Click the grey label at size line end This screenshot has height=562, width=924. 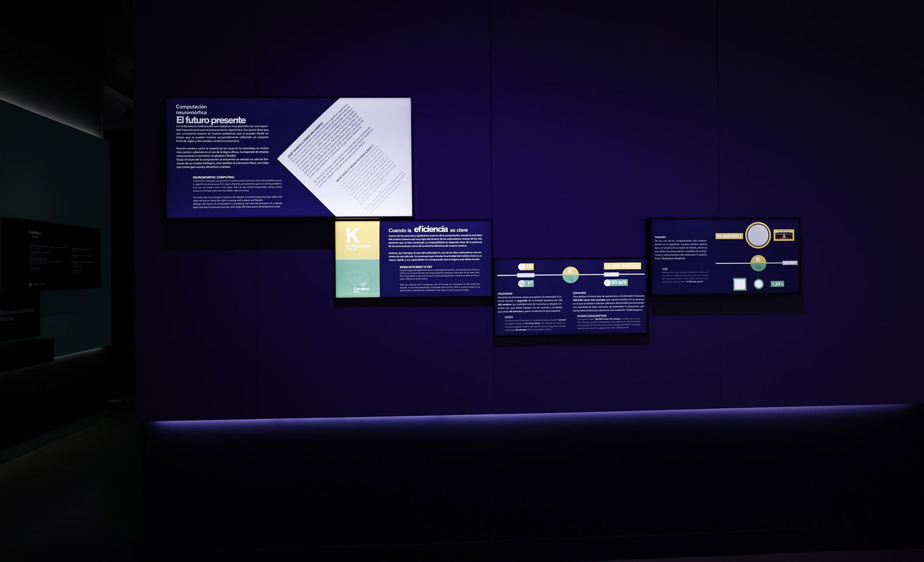(789, 263)
